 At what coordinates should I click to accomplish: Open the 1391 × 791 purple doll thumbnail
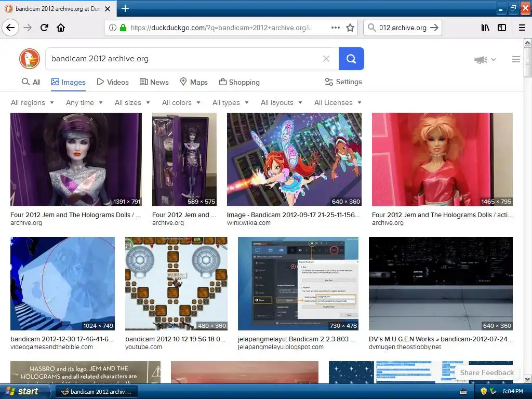76,159
